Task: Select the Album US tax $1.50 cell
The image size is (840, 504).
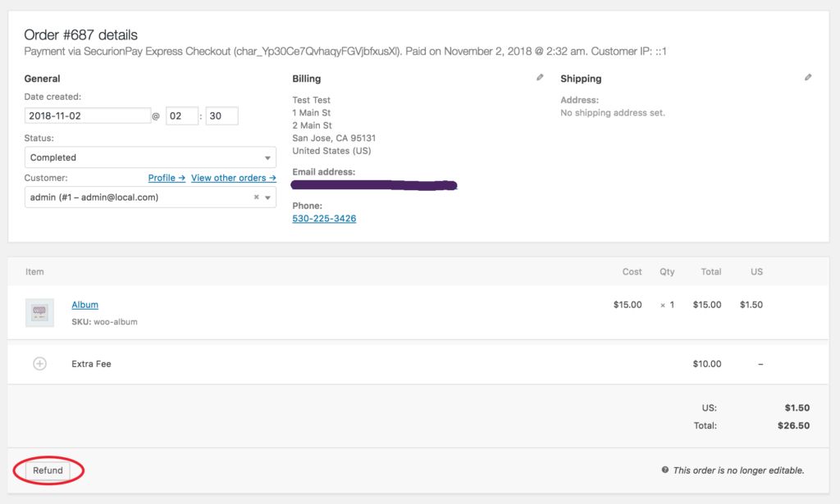Action: 751,304
